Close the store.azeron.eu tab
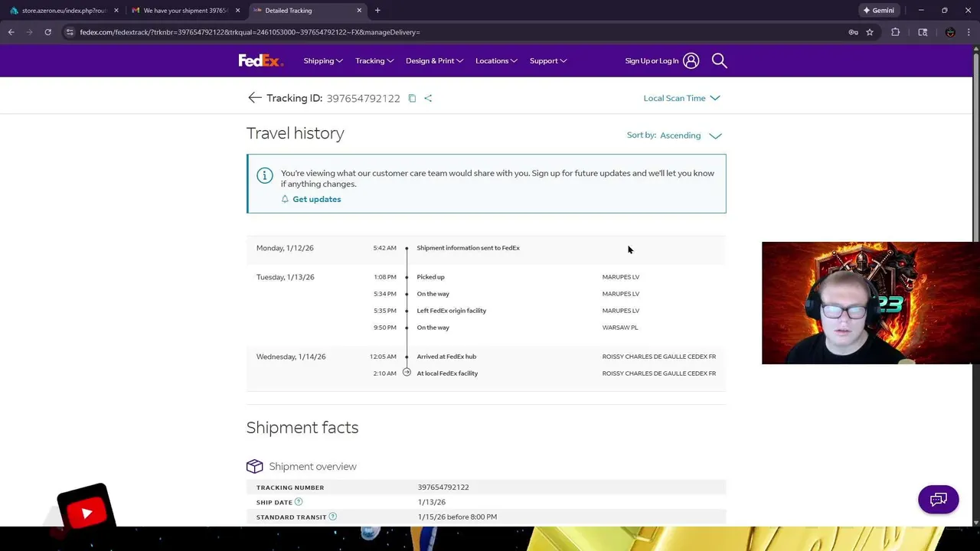The width and height of the screenshot is (980, 551). (x=116, y=11)
